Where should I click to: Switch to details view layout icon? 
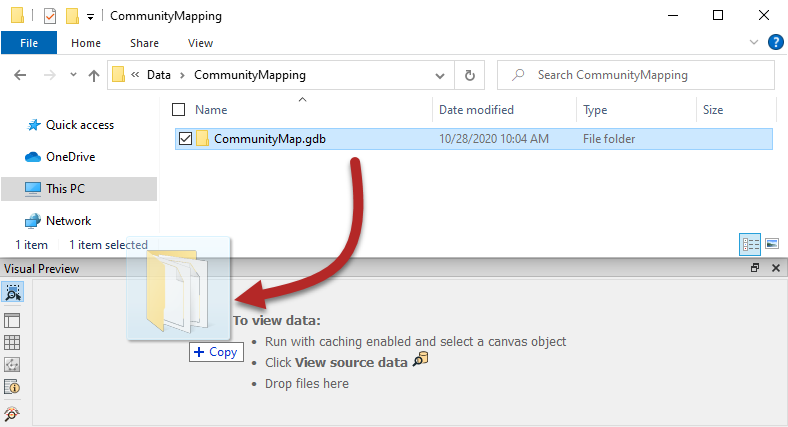[x=750, y=245]
